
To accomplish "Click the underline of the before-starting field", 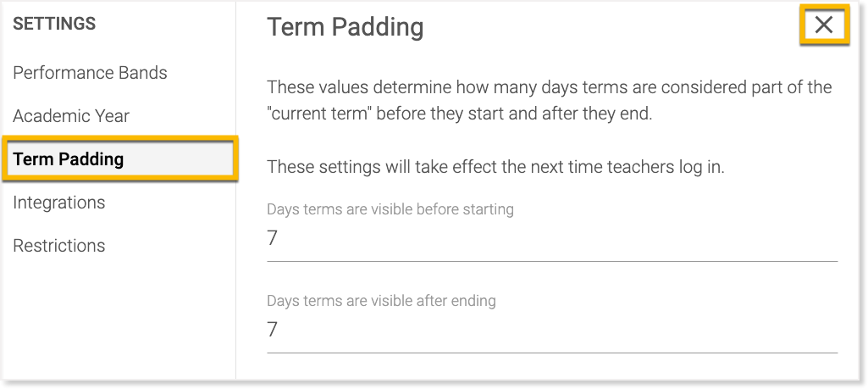I will click(x=550, y=261).
